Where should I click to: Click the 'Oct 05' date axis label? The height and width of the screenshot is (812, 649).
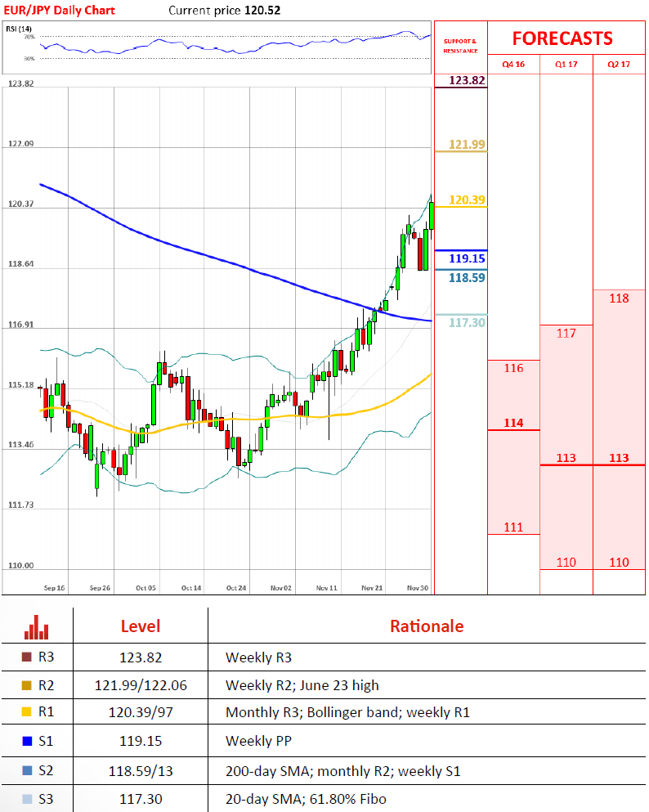coord(145,588)
